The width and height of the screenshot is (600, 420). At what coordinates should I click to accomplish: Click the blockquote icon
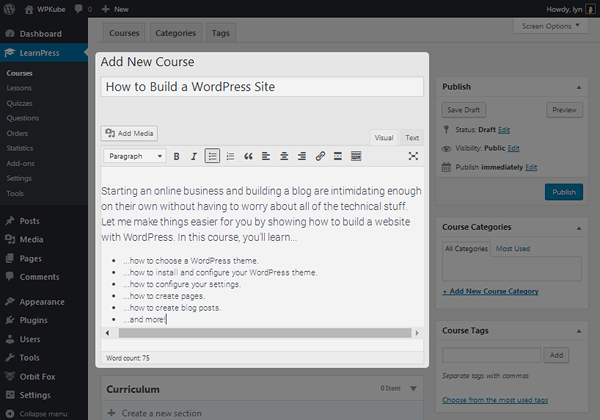pyautogui.click(x=248, y=156)
